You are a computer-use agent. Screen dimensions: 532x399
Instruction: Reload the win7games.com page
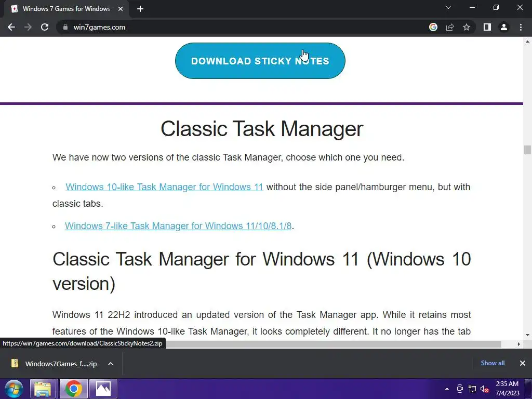click(x=45, y=27)
